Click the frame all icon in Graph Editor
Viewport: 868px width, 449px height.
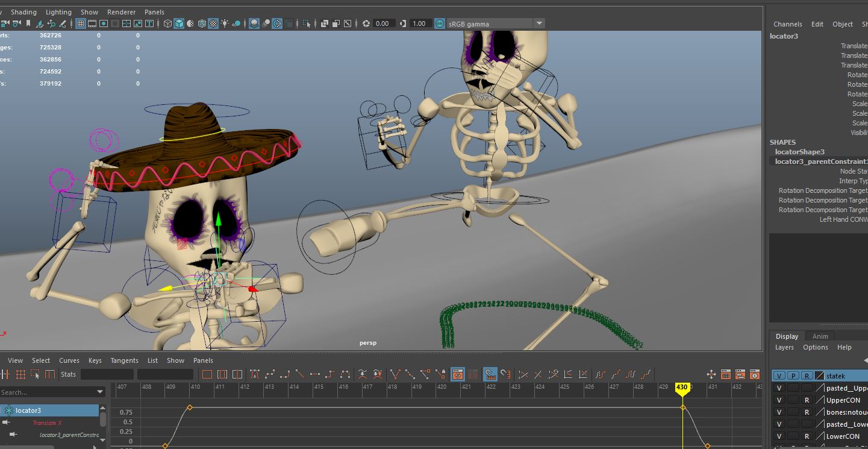click(x=207, y=374)
